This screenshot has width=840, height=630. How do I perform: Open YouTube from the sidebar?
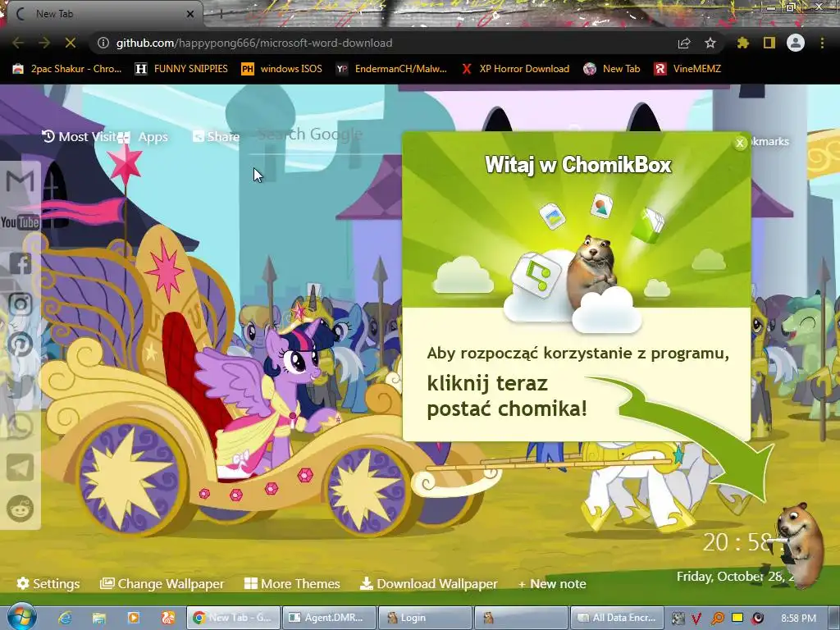[x=21, y=221]
